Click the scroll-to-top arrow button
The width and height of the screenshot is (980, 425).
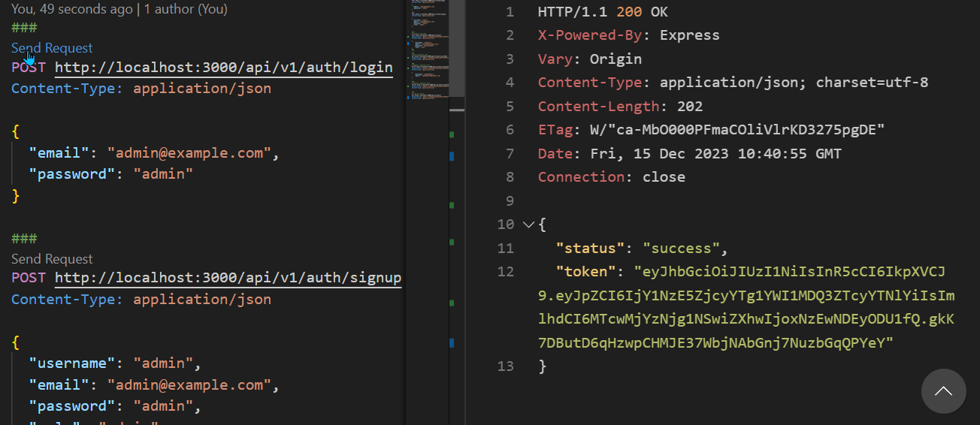942,391
